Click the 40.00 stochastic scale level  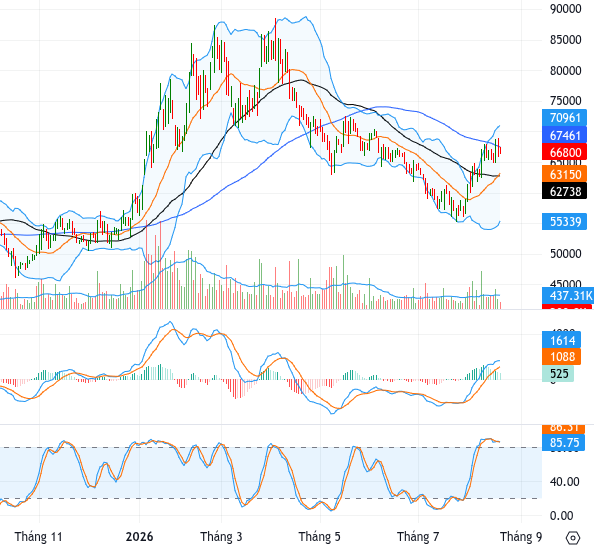564,482
